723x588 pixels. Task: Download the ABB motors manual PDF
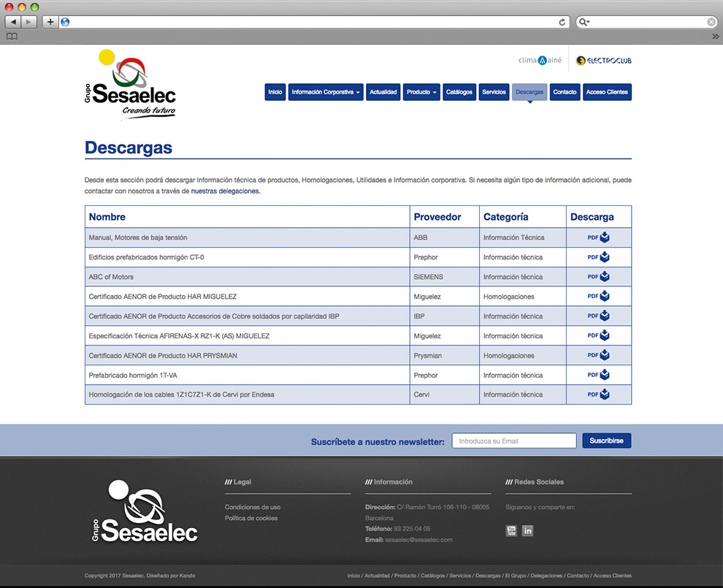click(598, 237)
